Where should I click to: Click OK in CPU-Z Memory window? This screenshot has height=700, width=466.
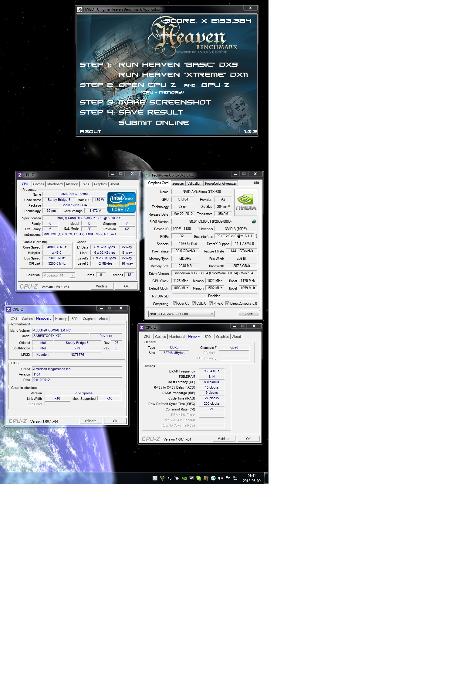point(248,439)
